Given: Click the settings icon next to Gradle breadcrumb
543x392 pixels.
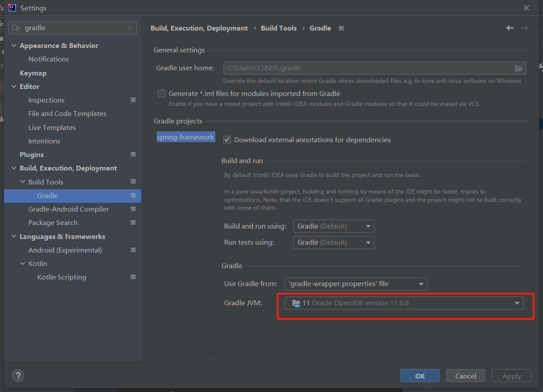Looking at the screenshot, I should pos(341,28).
